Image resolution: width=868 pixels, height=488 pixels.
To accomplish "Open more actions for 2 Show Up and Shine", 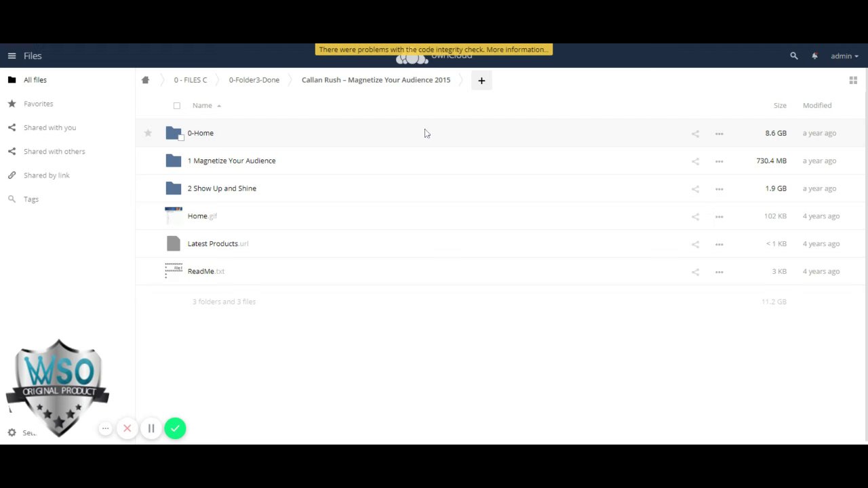I will 719,189.
